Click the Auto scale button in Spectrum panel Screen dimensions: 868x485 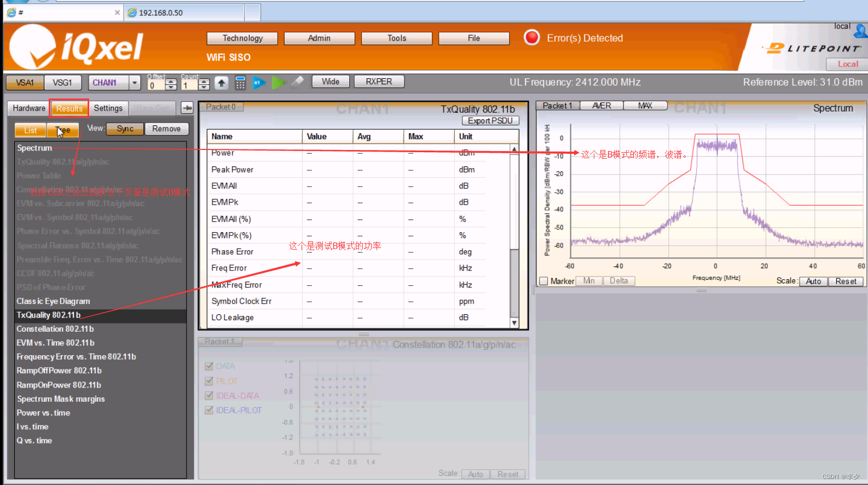[x=813, y=281]
